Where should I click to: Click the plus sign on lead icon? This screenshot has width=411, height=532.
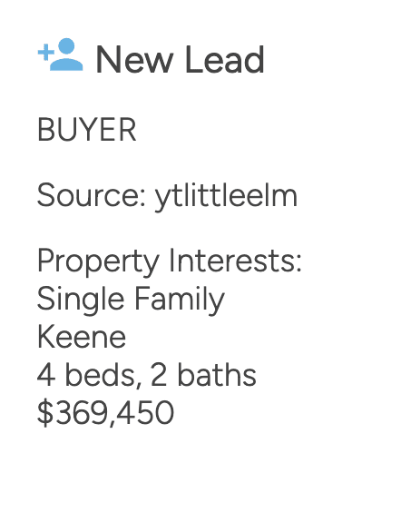tap(45, 54)
